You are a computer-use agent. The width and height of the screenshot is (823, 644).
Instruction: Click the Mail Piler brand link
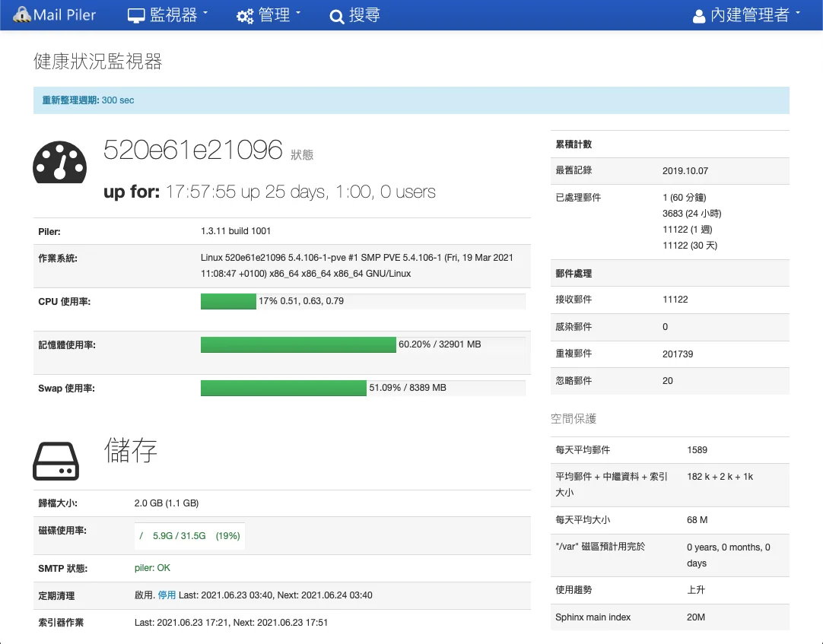click(x=55, y=14)
